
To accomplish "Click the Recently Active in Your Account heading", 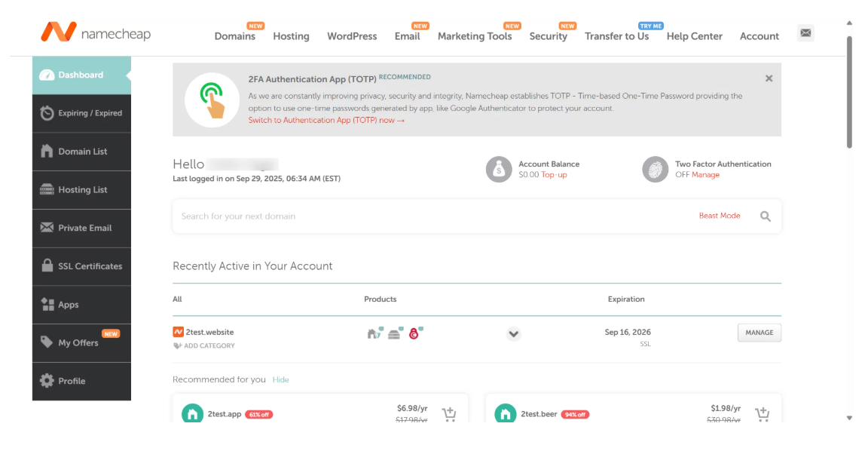I will (252, 266).
